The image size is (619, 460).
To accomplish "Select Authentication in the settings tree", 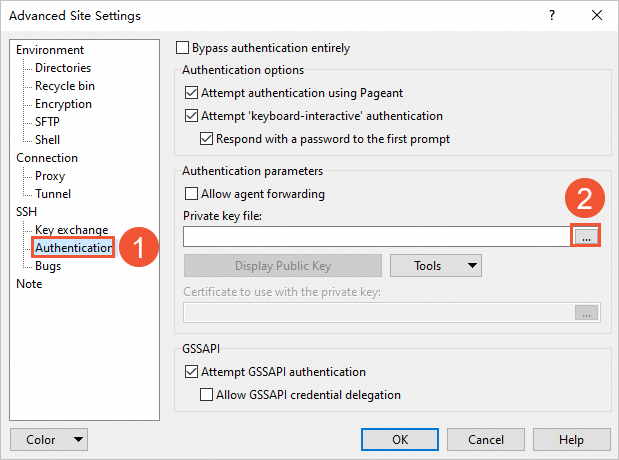I will [73, 248].
